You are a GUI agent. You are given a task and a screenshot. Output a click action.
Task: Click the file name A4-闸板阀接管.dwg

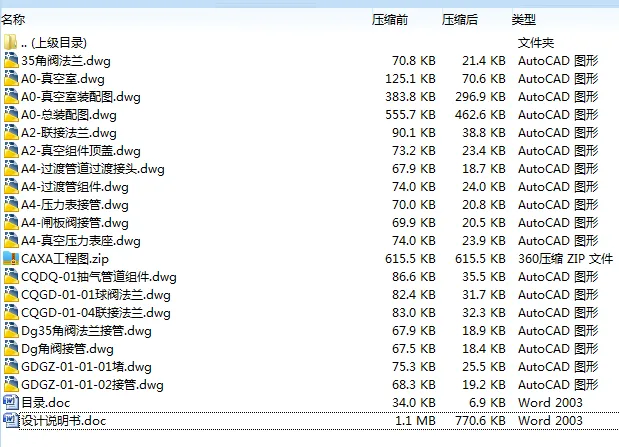75,223
